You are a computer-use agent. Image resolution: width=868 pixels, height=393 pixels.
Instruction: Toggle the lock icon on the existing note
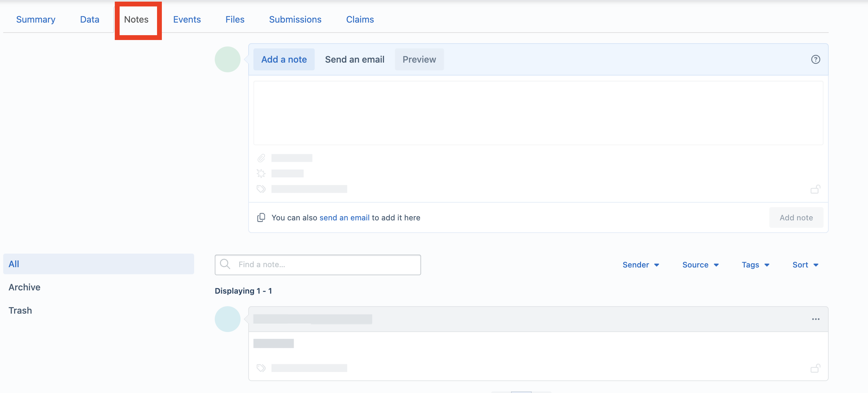pyautogui.click(x=815, y=368)
